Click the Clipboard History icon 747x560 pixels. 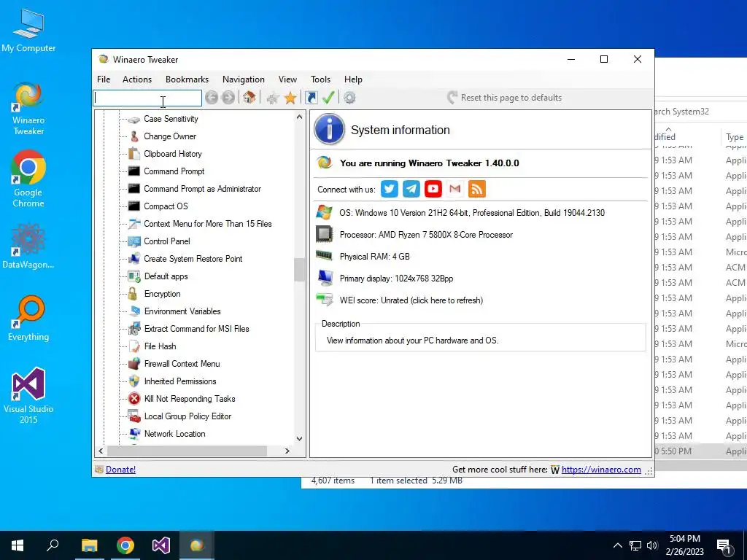click(x=134, y=154)
